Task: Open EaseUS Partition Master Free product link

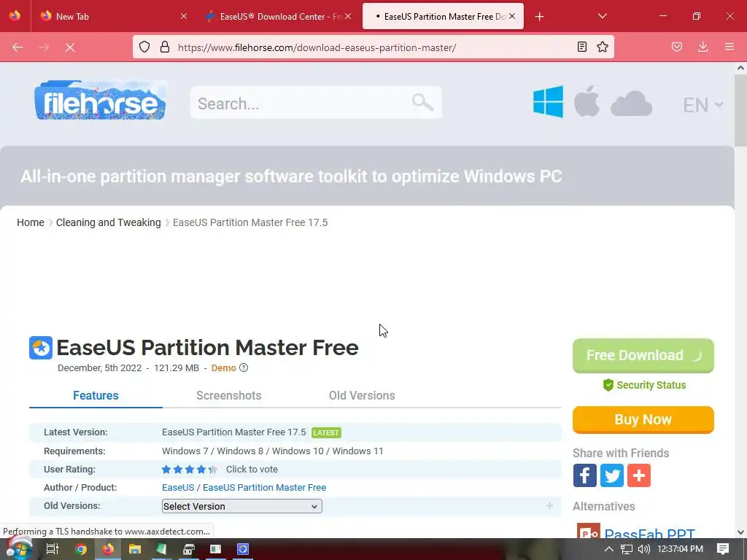Action: pos(264,488)
